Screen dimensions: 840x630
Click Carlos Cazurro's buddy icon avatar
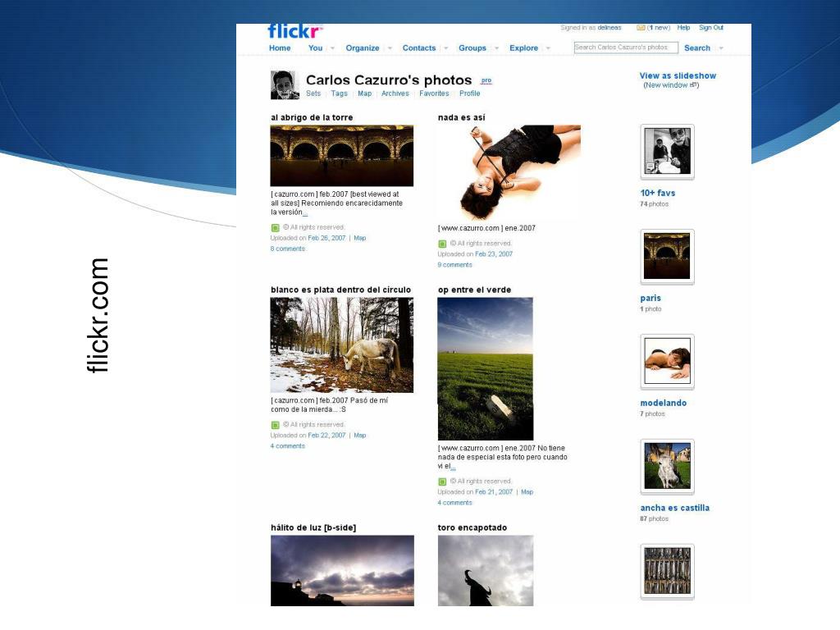click(285, 85)
